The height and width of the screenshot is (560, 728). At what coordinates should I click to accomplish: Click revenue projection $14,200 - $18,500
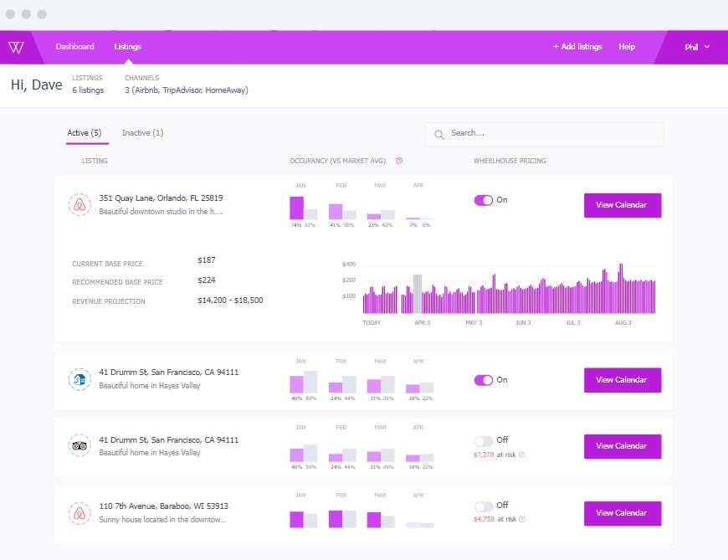pos(230,301)
